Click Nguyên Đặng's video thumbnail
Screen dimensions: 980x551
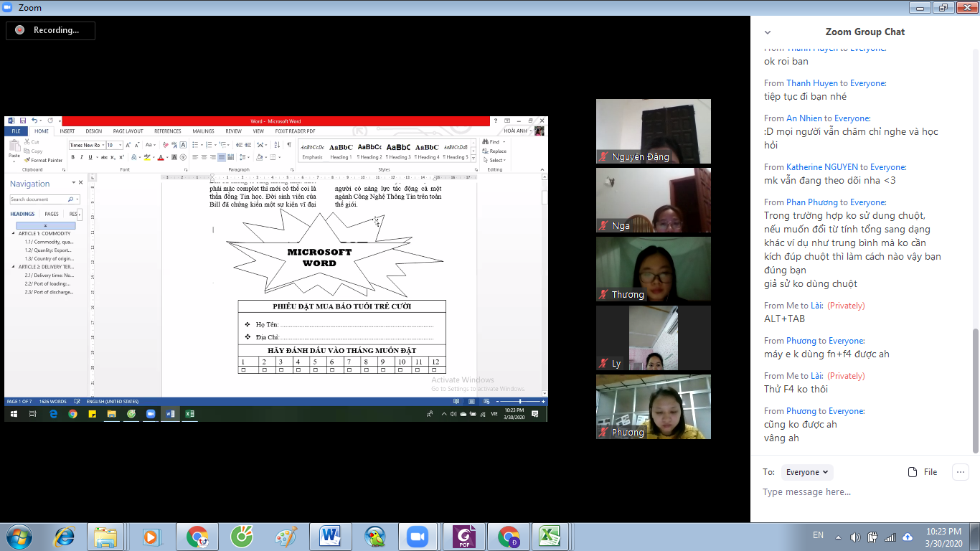(x=654, y=131)
